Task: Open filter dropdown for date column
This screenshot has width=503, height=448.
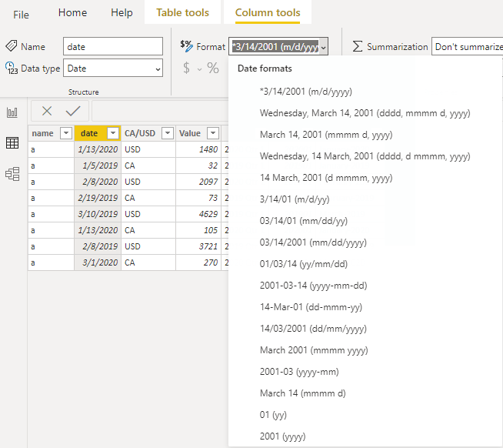Action: (113, 133)
